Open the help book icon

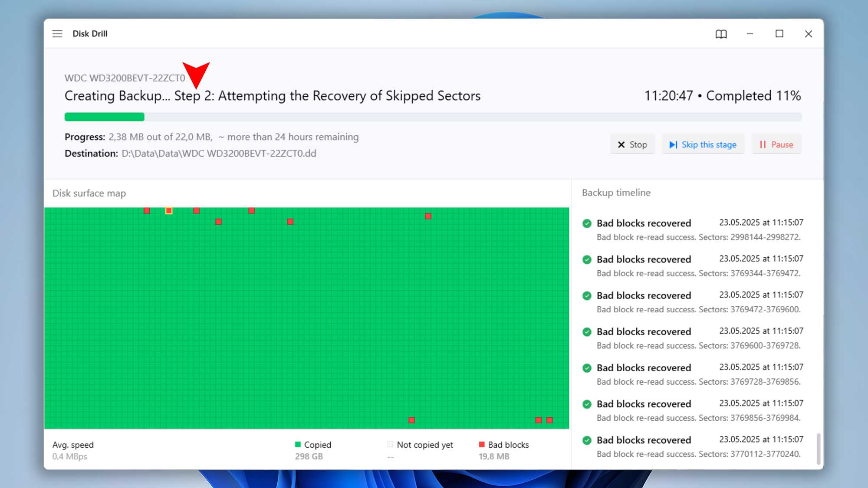721,34
